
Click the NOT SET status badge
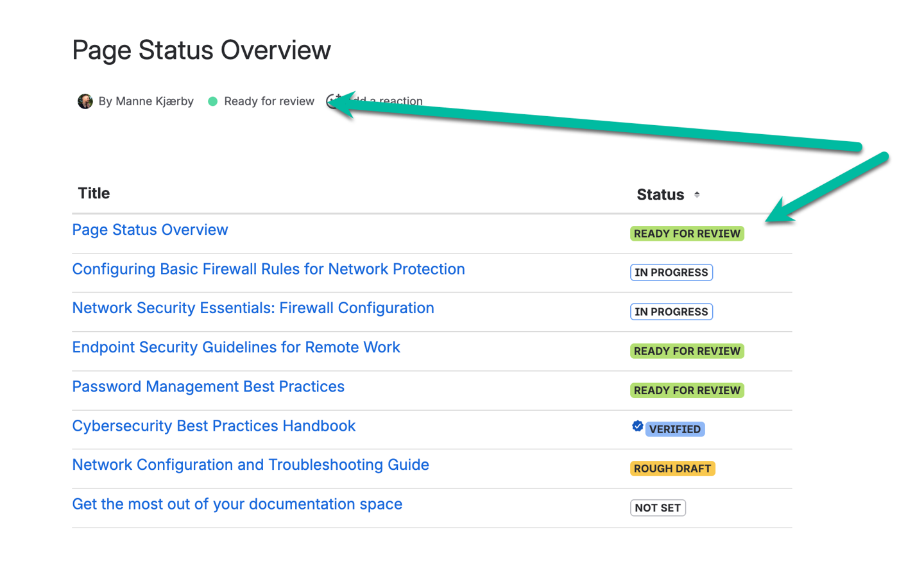[658, 508]
